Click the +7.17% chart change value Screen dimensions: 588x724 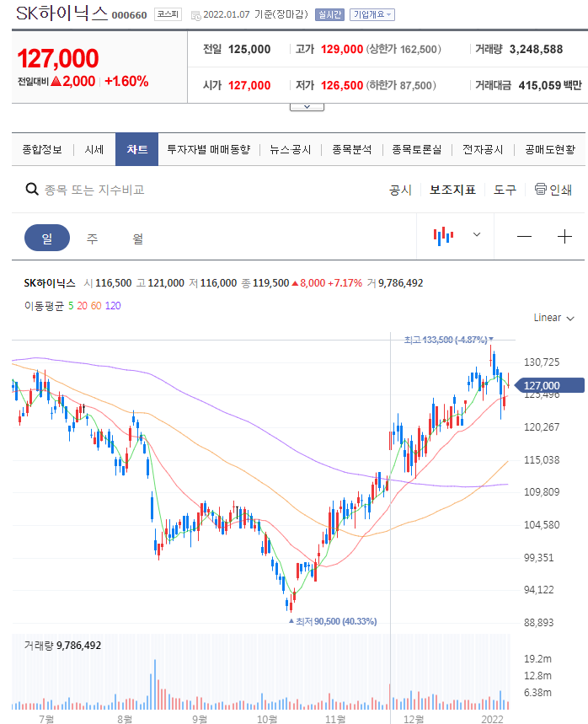coord(345,283)
